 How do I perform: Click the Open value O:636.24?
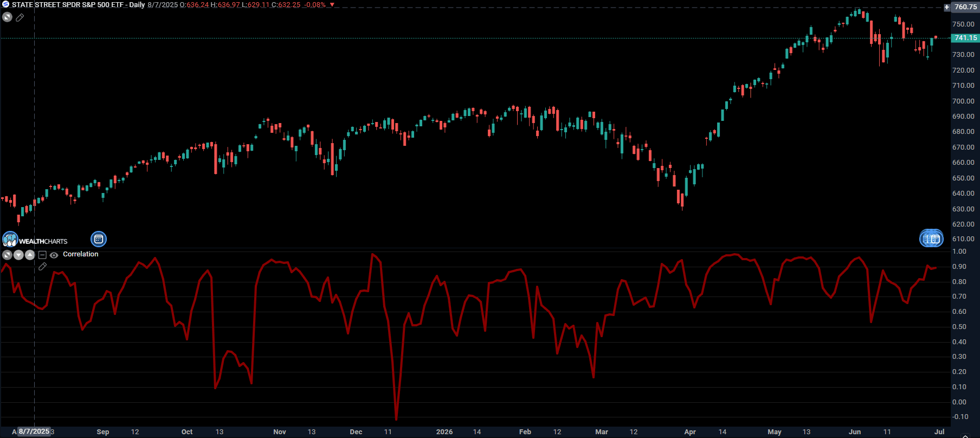coord(194,5)
